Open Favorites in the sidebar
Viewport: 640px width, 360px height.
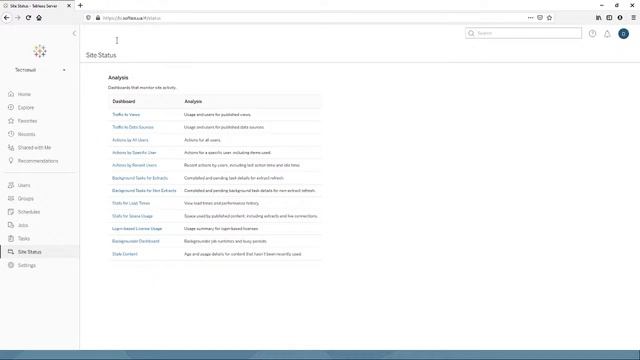pyautogui.click(x=27, y=121)
